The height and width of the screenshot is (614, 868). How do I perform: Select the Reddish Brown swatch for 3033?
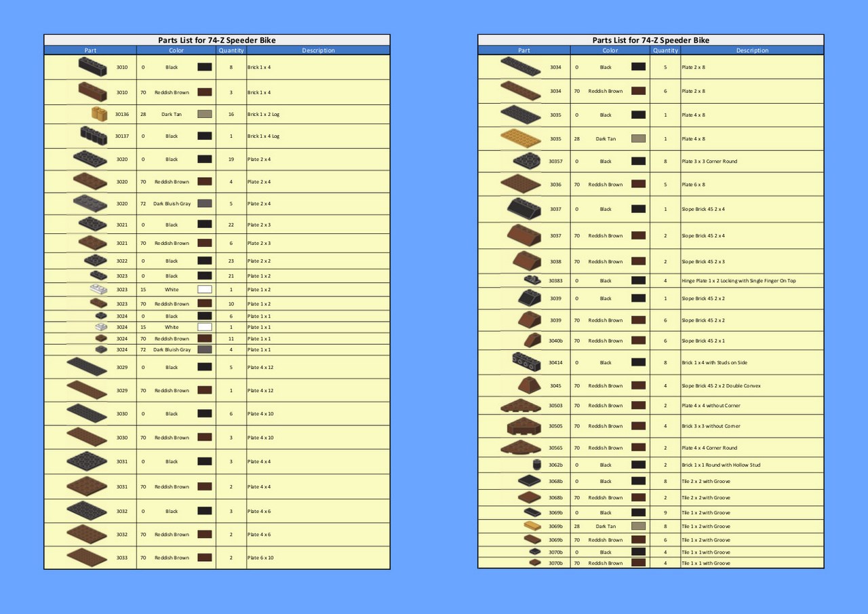click(205, 558)
